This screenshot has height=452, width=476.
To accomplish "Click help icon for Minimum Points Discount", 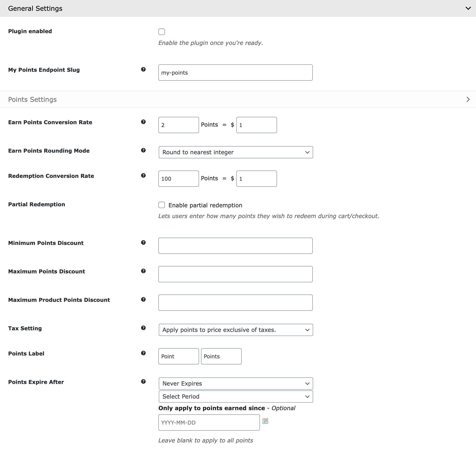I will [143, 243].
